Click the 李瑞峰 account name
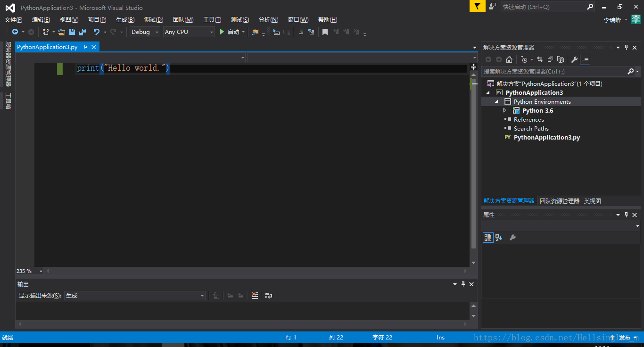Viewport: 644px width, 347px height. click(x=612, y=20)
